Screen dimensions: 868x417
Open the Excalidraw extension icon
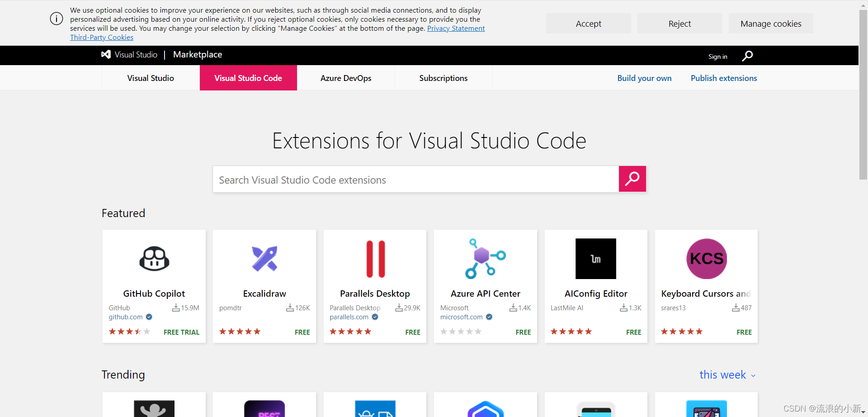point(264,259)
